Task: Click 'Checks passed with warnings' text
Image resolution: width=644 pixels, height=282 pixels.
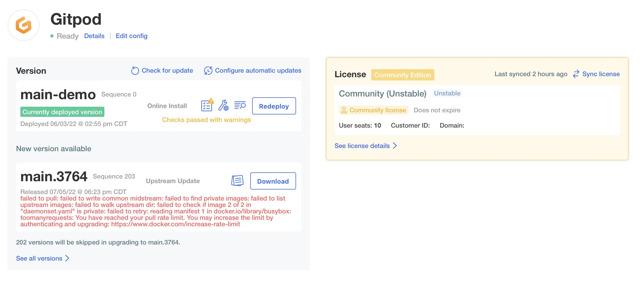Action: pyautogui.click(x=206, y=120)
